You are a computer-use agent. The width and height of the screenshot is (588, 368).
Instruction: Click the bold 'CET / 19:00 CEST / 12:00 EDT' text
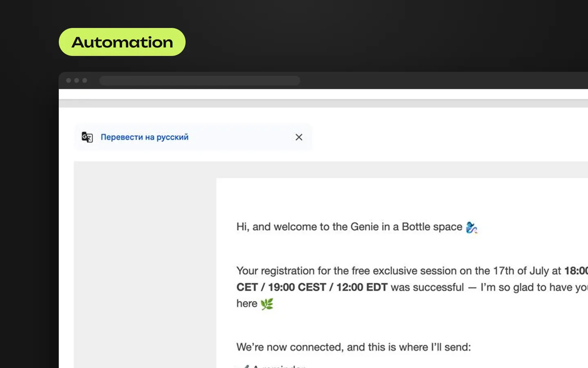click(312, 287)
